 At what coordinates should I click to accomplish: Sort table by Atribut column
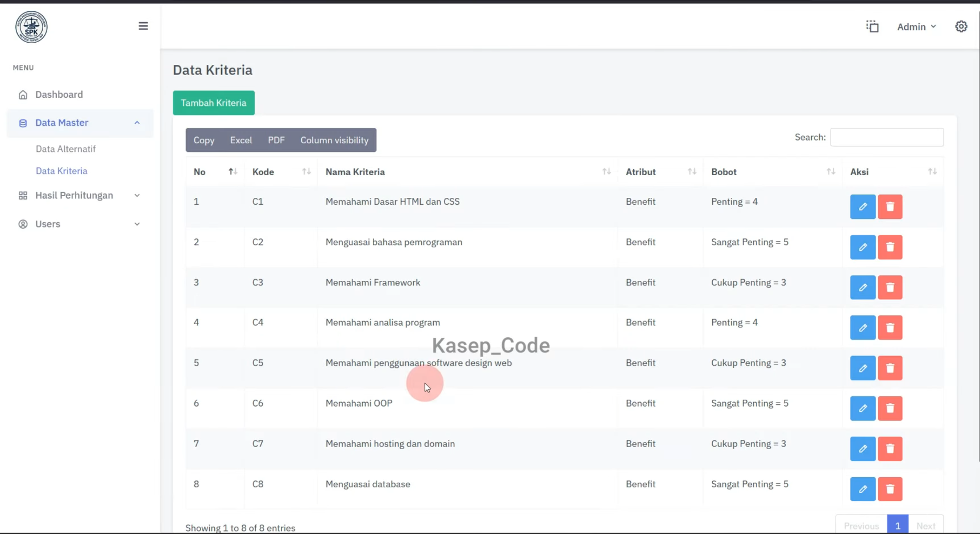[x=661, y=172]
